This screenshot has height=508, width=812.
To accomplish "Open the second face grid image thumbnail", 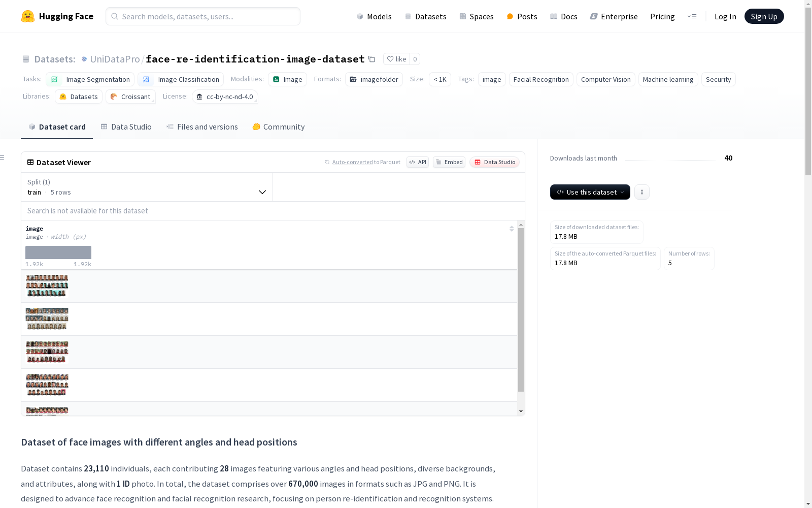I will pyautogui.click(x=47, y=319).
